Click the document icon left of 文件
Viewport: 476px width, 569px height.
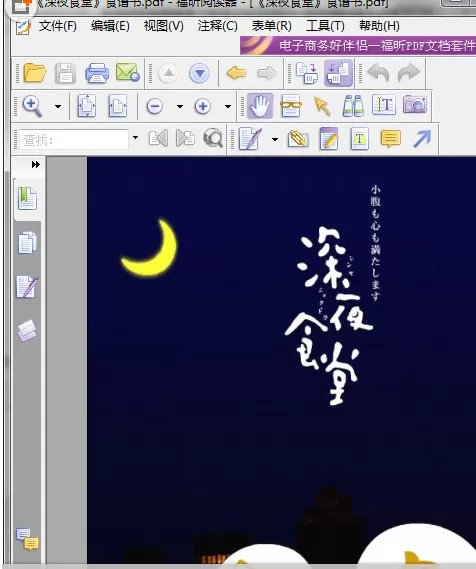click(23, 26)
